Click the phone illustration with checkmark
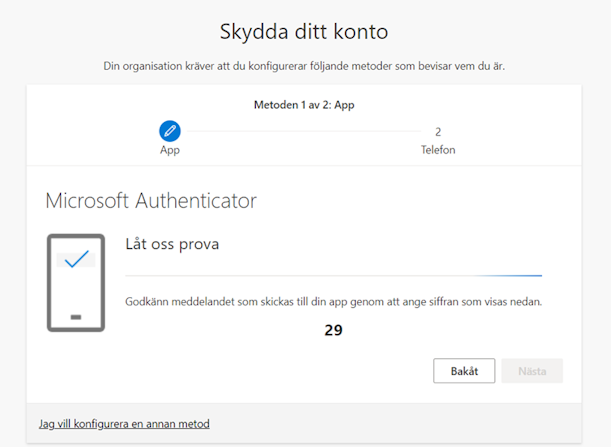Viewport: 611px width, 447px height. pyautogui.click(x=76, y=283)
